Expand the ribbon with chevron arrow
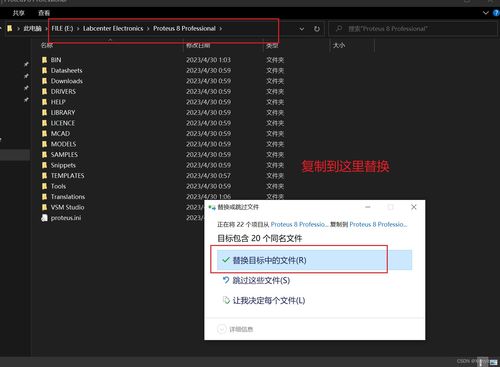The image size is (500, 367). coord(486,13)
